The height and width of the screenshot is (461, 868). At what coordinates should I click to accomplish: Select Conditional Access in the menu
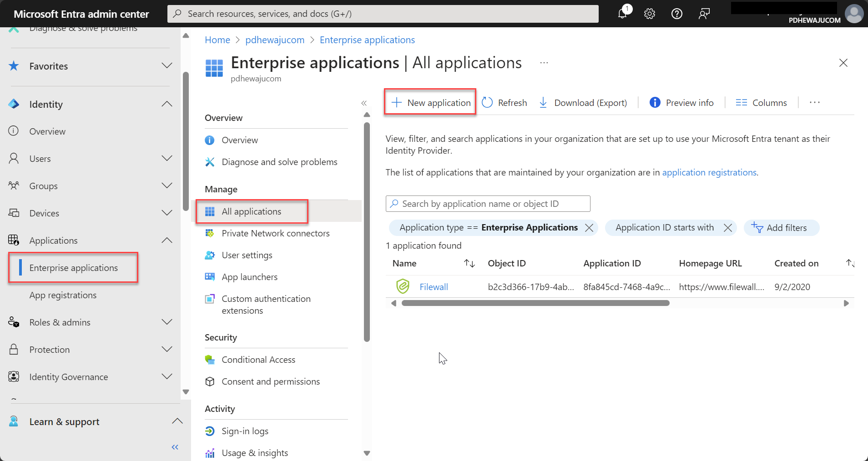258,360
